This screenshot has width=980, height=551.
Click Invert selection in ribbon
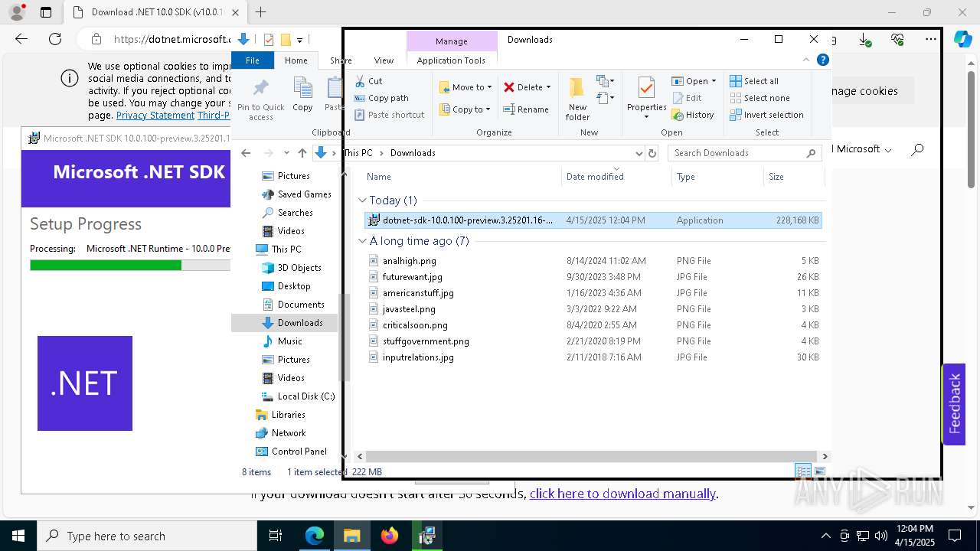pos(766,115)
